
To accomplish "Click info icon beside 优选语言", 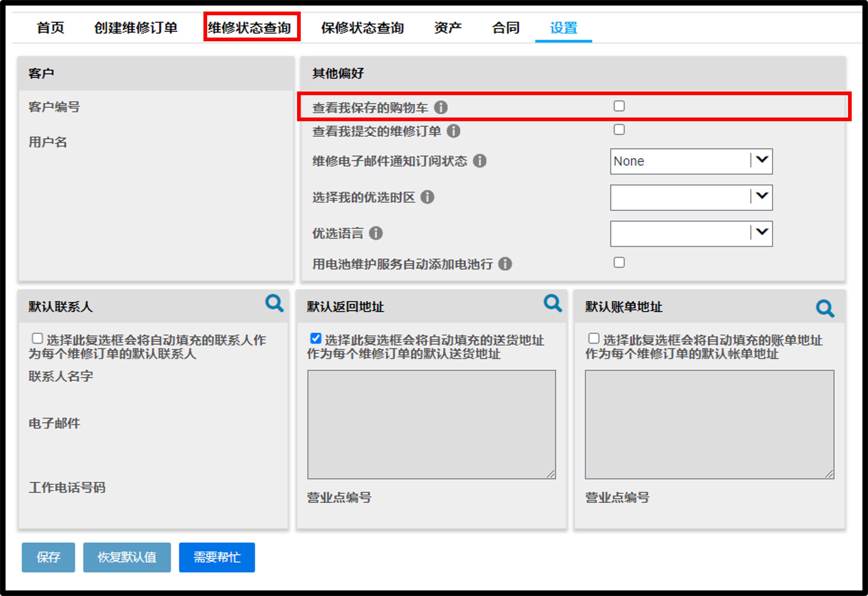I will tap(376, 233).
